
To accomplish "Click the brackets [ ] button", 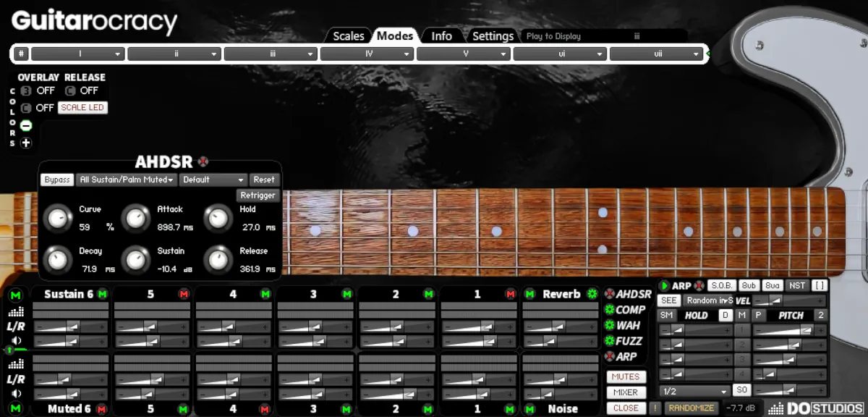I will 820,286.
